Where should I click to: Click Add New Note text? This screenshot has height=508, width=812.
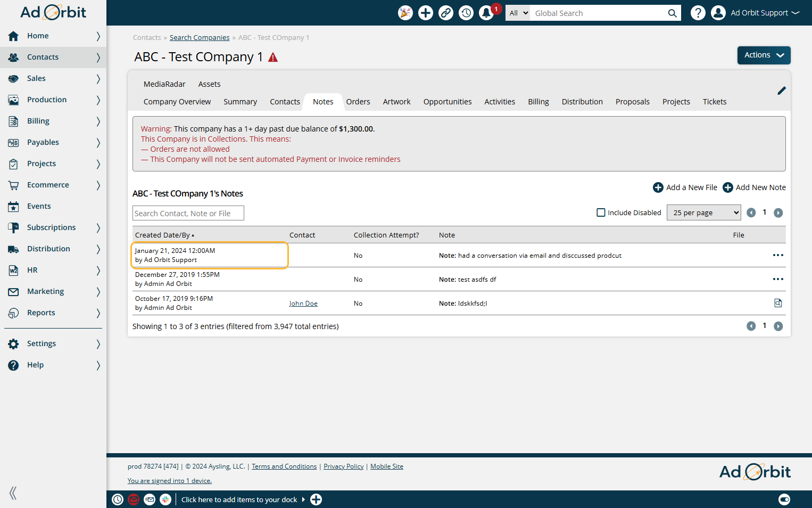(x=760, y=187)
